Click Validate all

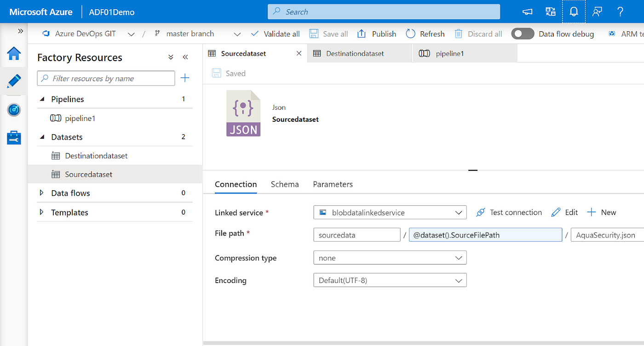click(x=276, y=34)
